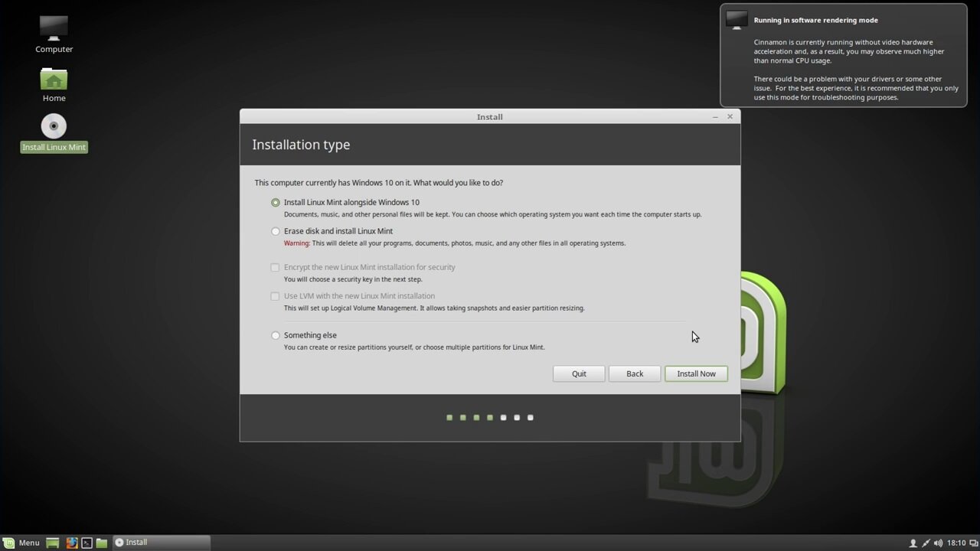The height and width of the screenshot is (551, 980).
Task: Click the Install window entry in taskbar
Action: (x=161, y=543)
